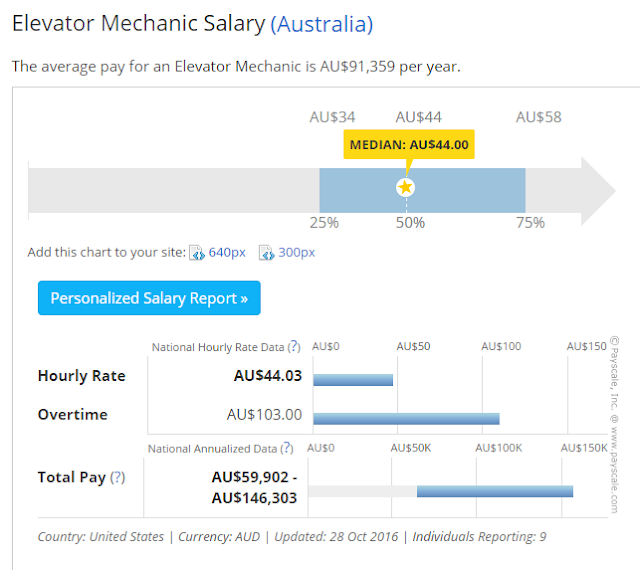Click the Hourly Rate row label
Viewport: 640px width, 570px height.
[82, 376]
